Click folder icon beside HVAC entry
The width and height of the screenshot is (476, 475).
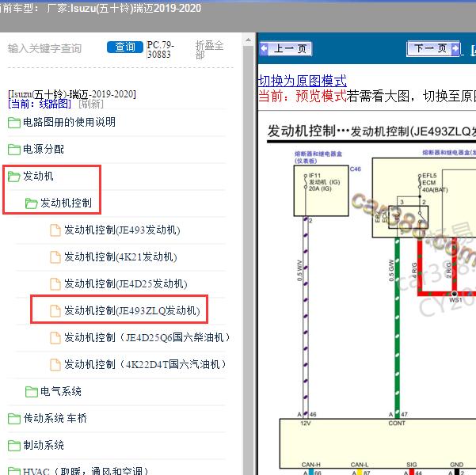14,471
